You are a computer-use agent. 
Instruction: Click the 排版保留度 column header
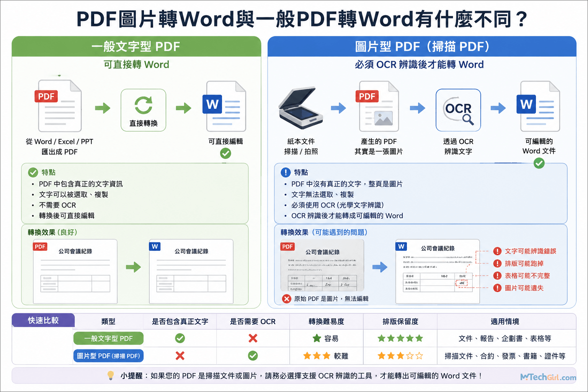pos(400,322)
